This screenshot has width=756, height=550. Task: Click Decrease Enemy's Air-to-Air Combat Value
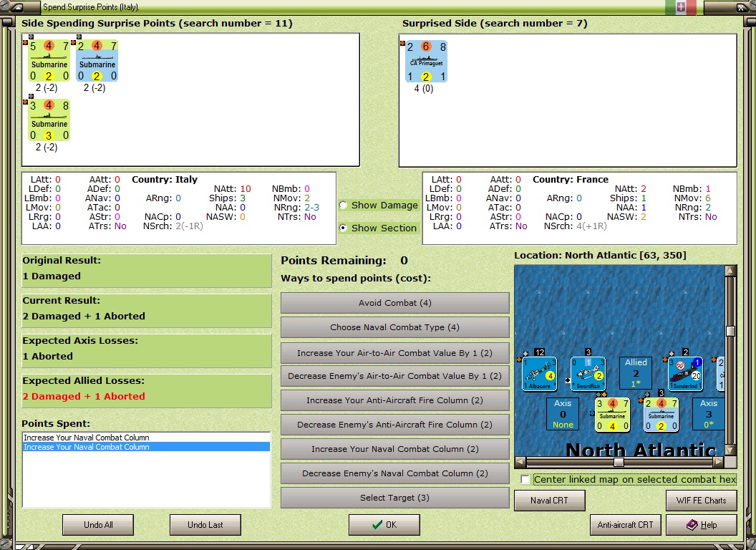[x=395, y=376]
